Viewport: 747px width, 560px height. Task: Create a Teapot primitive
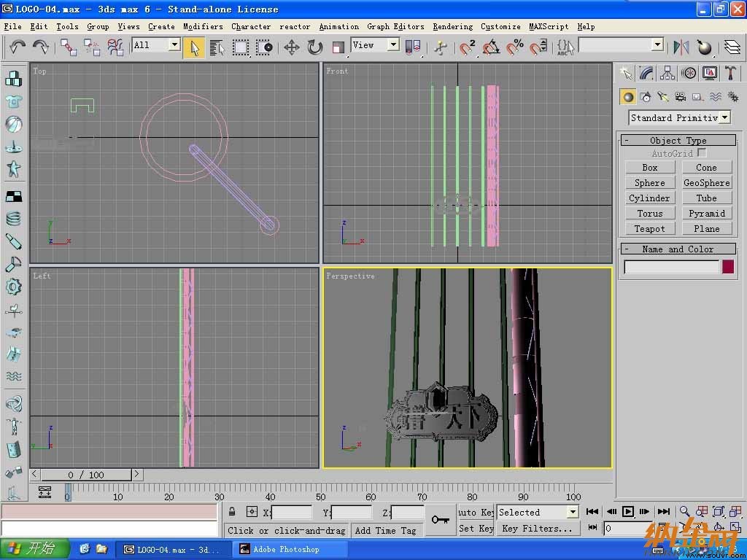coord(649,229)
